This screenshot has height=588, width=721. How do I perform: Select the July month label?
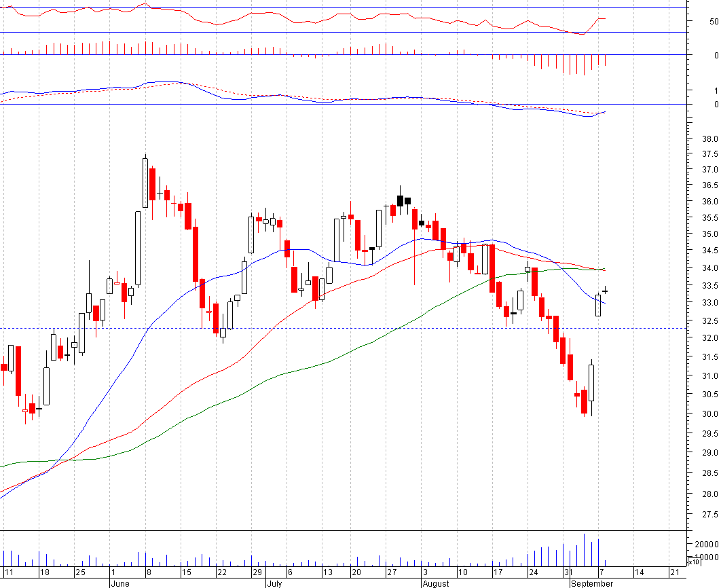click(274, 584)
